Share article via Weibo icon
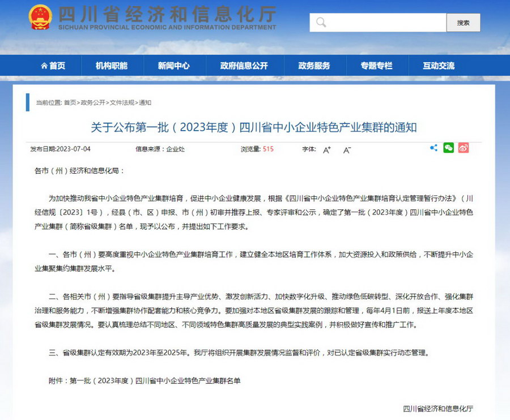This screenshot has height=420, width=510. point(464,148)
